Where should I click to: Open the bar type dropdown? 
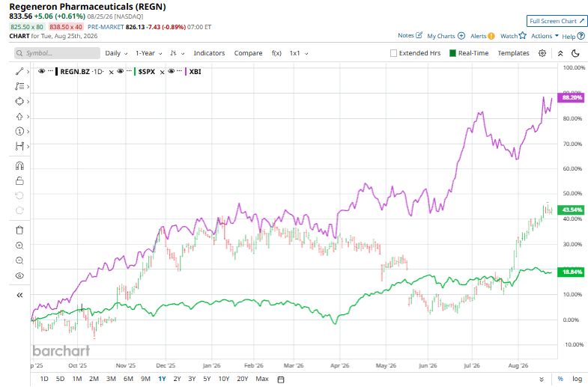point(177,53)
